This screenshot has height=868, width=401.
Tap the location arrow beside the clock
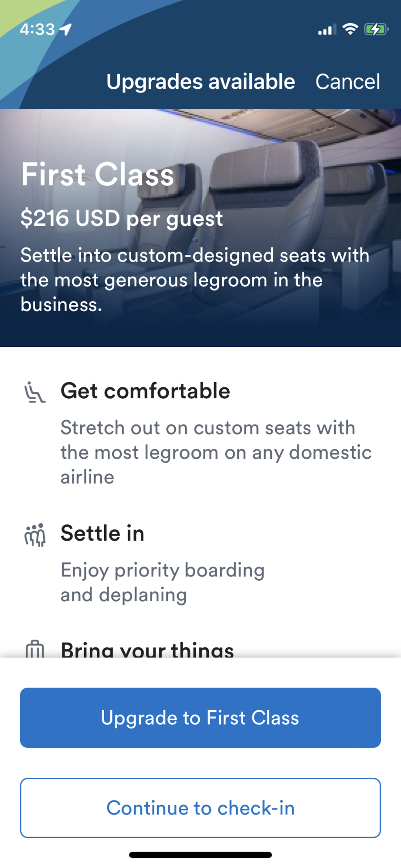pos(66,29)
